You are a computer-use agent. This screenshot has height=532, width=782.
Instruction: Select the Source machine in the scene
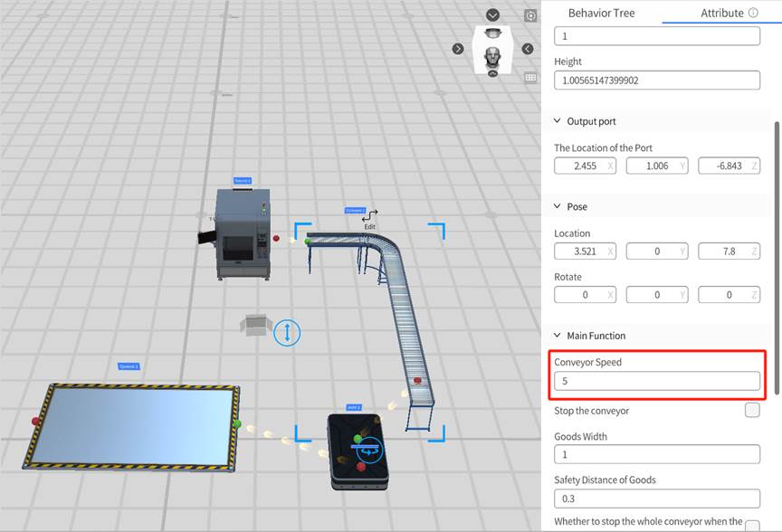click(241, 235)
